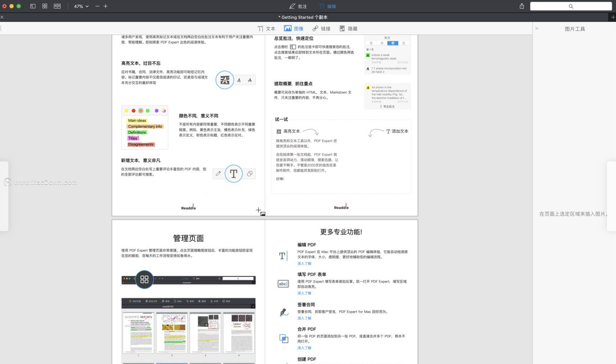The image size is (616, 364).
Task: Select the 图像 image tool
Action: [294, 29]
